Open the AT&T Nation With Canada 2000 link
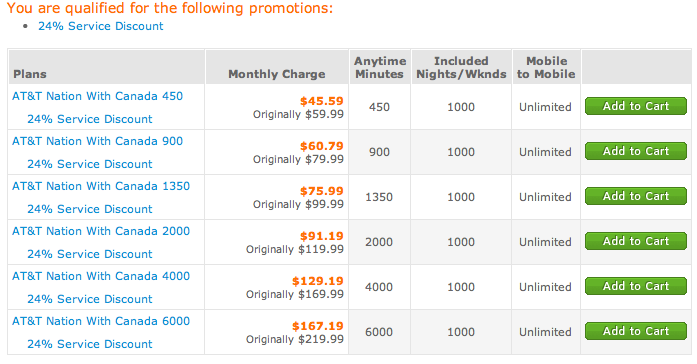Viewport: 697px width, 364px height. click(101, 231)
